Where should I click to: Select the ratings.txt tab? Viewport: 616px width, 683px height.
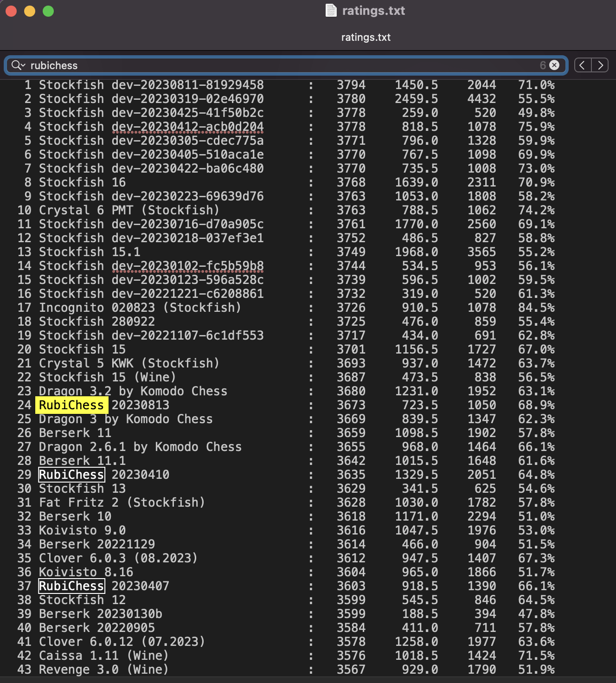[366, 37]
